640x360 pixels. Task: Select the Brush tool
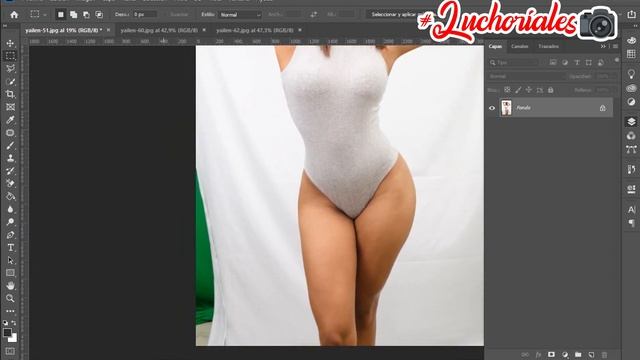[x=10, y=145]
